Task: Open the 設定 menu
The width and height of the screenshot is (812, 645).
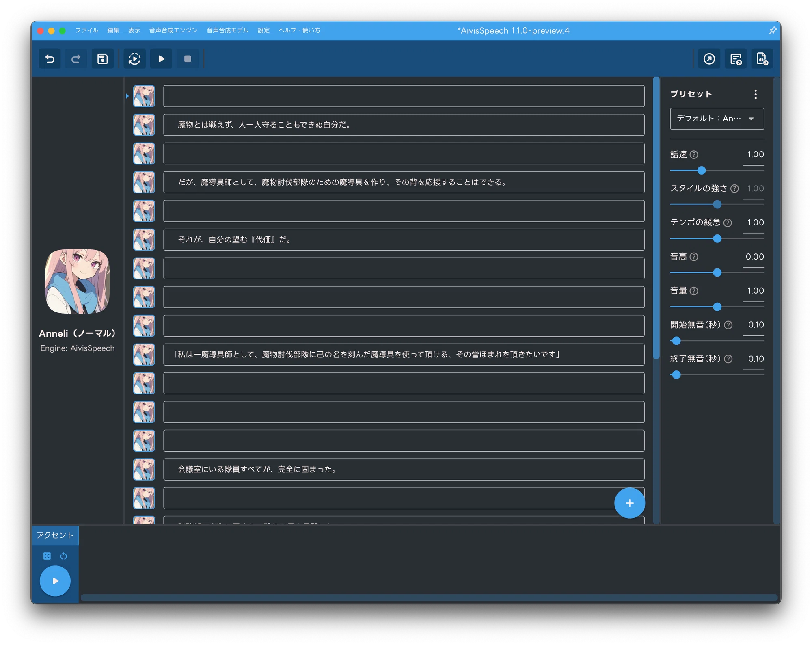Action: 263,30
